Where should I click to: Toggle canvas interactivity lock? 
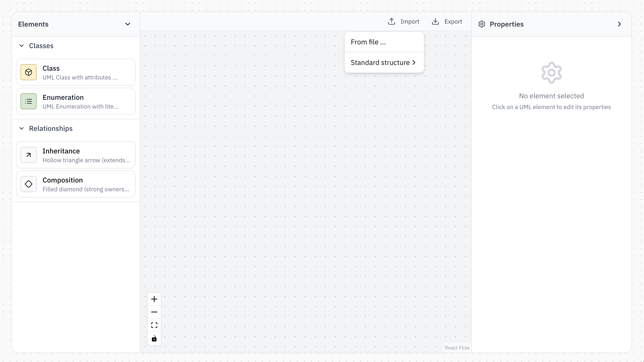pyautogui.click(x=154, y=338)
